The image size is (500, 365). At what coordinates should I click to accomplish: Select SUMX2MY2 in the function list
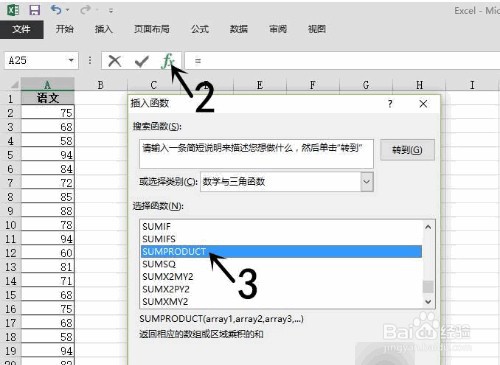point(281,277)
